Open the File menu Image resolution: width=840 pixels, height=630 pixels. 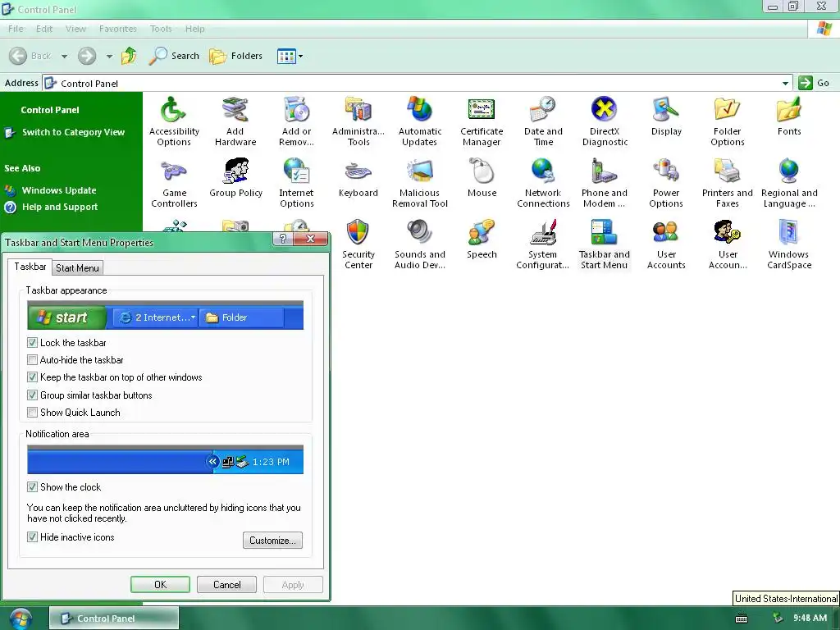[16, 29]
